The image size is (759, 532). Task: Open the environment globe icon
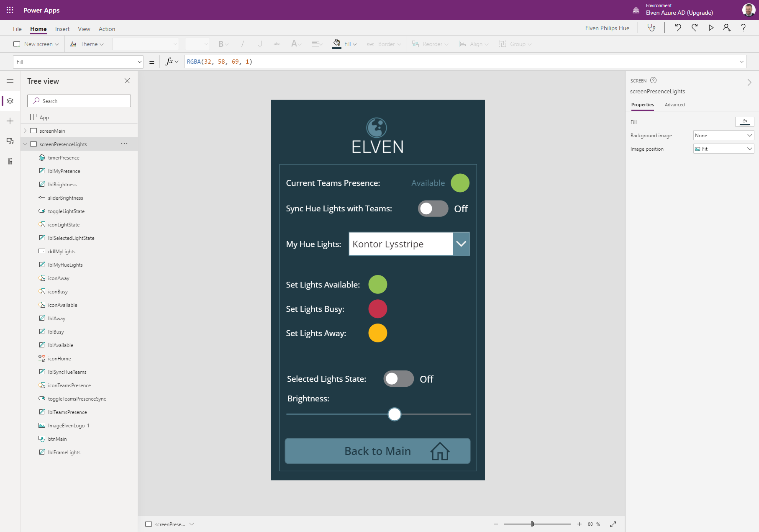636,10
